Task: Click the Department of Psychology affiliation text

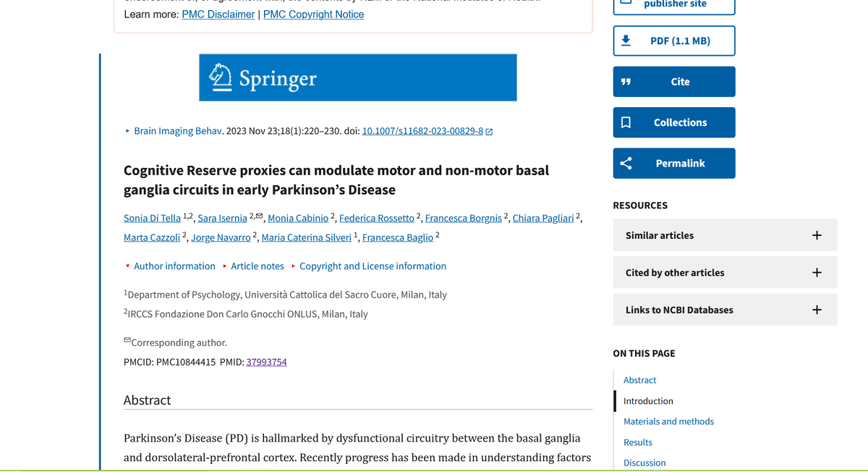Action: 285,295
